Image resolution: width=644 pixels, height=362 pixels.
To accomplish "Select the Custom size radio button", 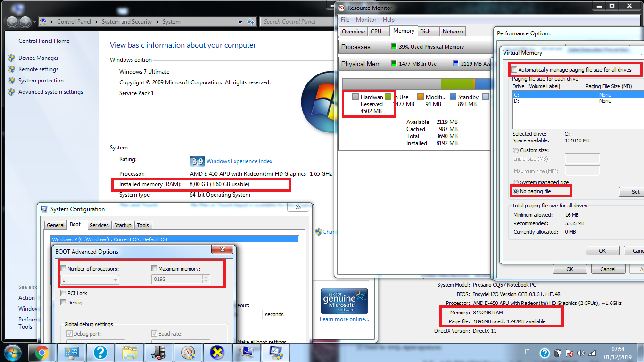I will [x=516, y=150].
